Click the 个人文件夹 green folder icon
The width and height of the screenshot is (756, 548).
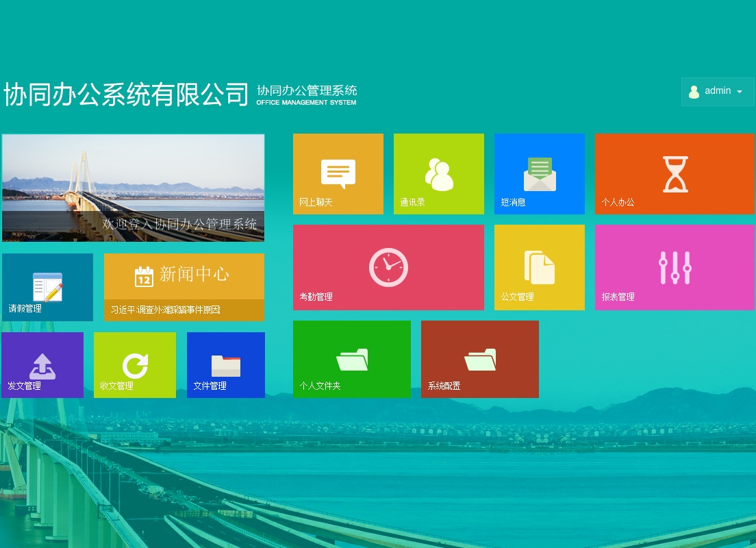352,360
